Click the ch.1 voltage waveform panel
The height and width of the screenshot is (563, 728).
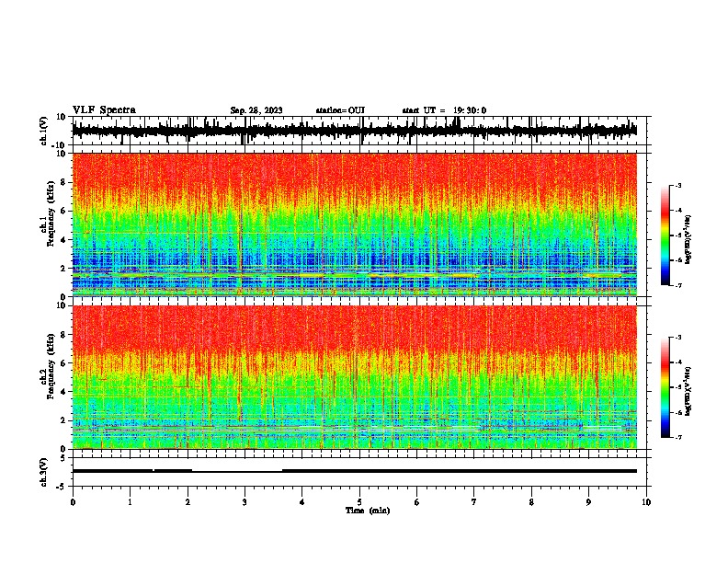pyautogui.click(x=359, y=131)
